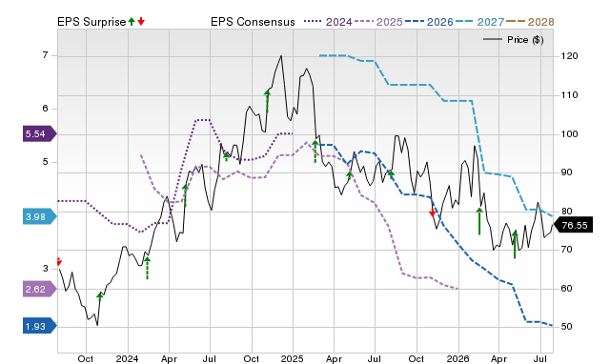Image resolution: width=610 pixels, height=364 pixels.
Task: Select the 5.54 purple EPS value tag
Action: coord(40,133)
